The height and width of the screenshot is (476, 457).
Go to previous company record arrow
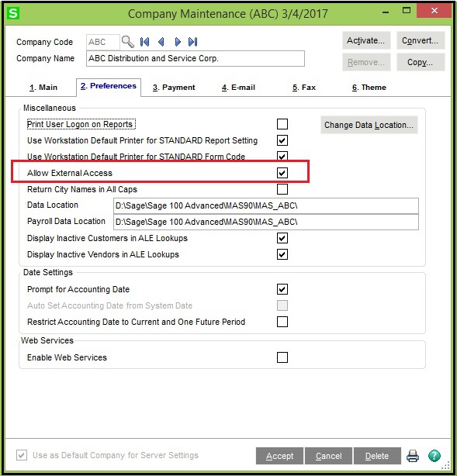click(161, 42)
